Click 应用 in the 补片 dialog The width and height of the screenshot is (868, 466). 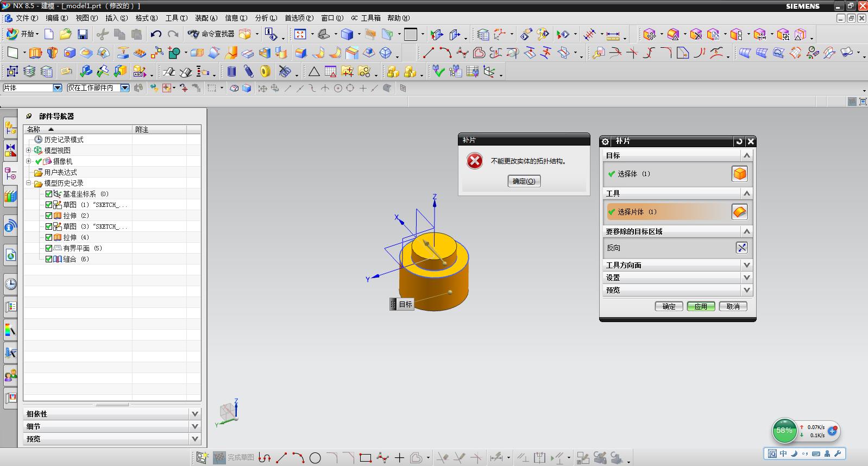click(x=701, y=306)
